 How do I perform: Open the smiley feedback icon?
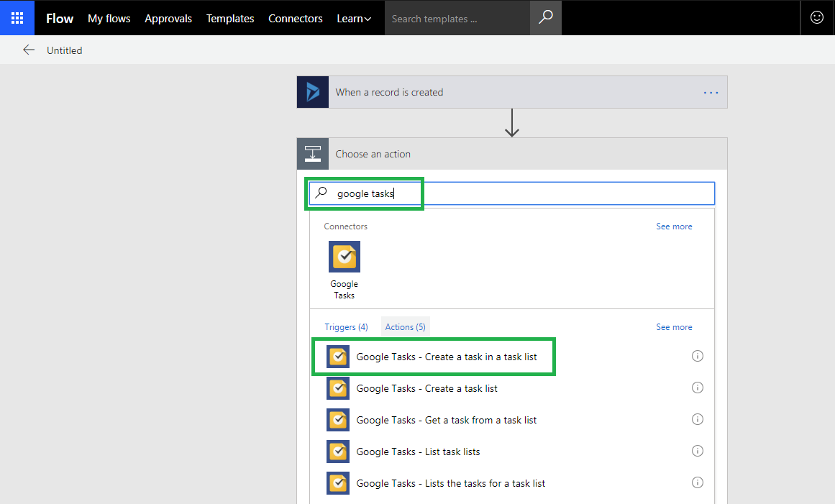tap(816, 17)
